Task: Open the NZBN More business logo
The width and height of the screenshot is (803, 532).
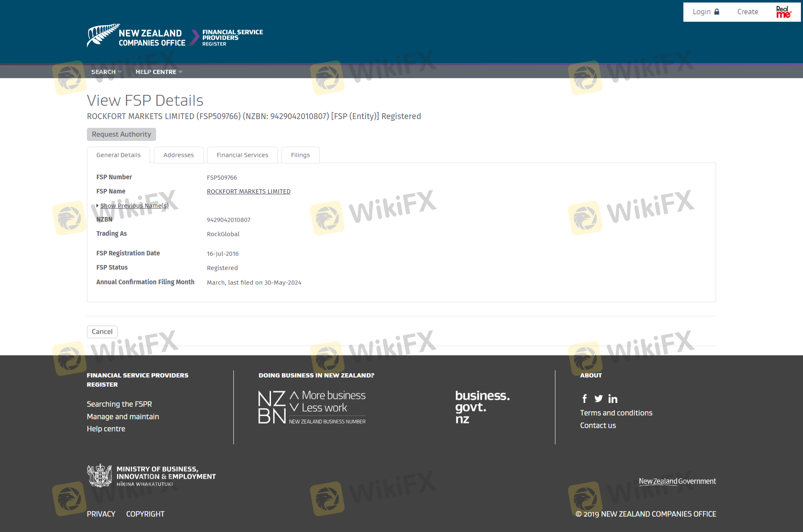Action: click(312, 407)
